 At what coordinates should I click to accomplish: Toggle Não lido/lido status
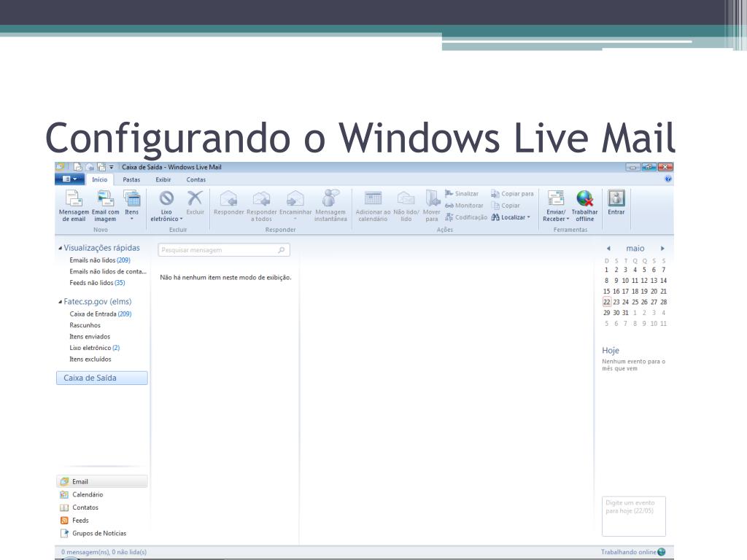(406, 206)
